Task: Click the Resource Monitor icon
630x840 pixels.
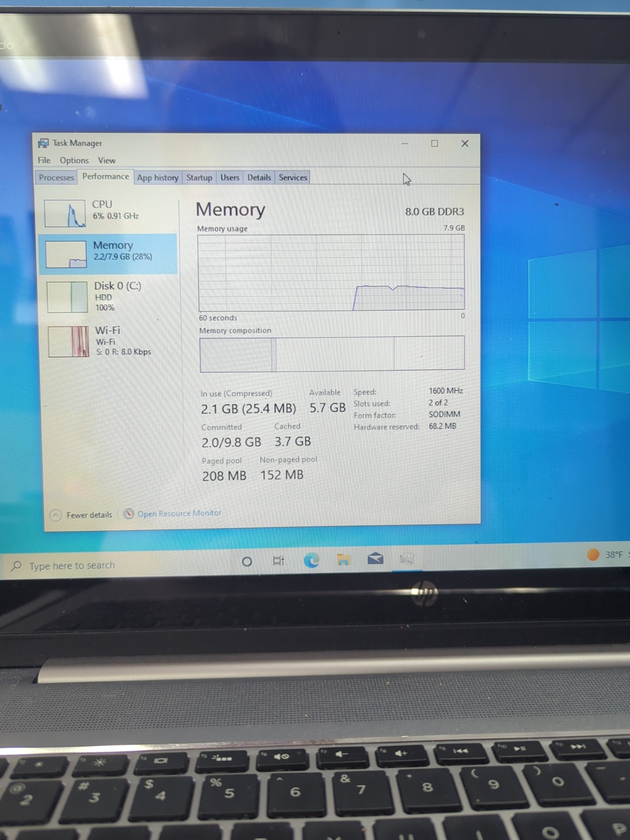Action: coord(129,513)
